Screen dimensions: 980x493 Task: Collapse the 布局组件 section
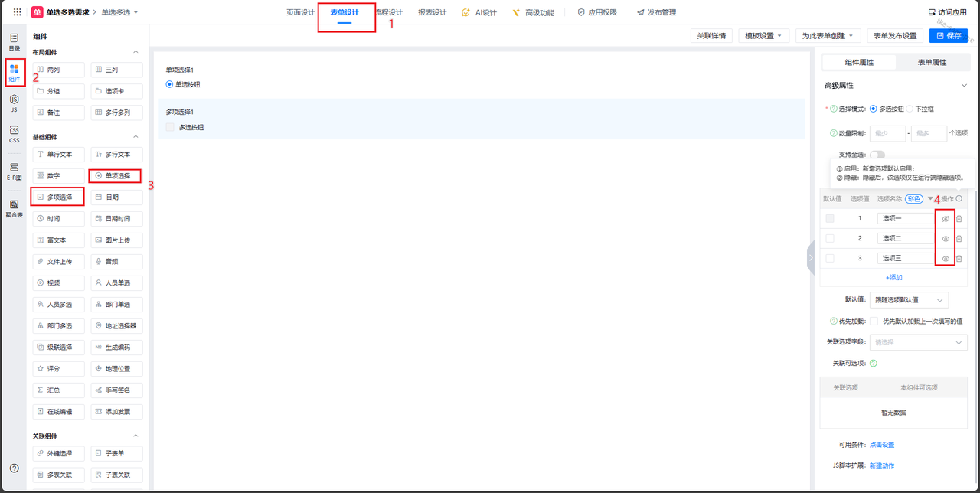(x=136, y=52)
